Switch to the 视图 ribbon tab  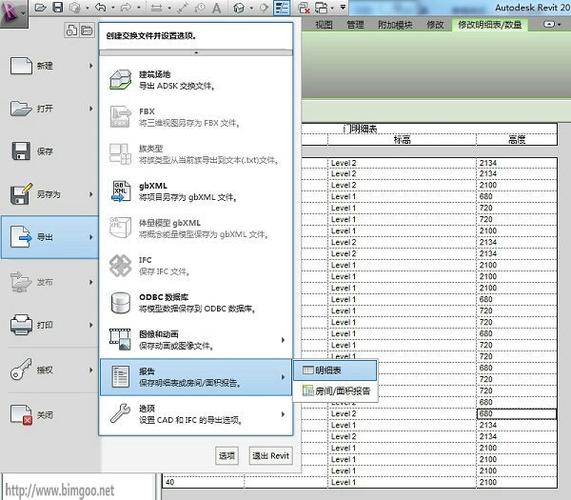click(324, 25)
